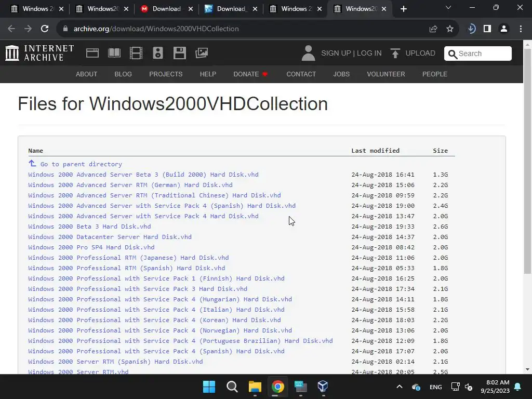Click the ENG language indicator

[436, 387]
